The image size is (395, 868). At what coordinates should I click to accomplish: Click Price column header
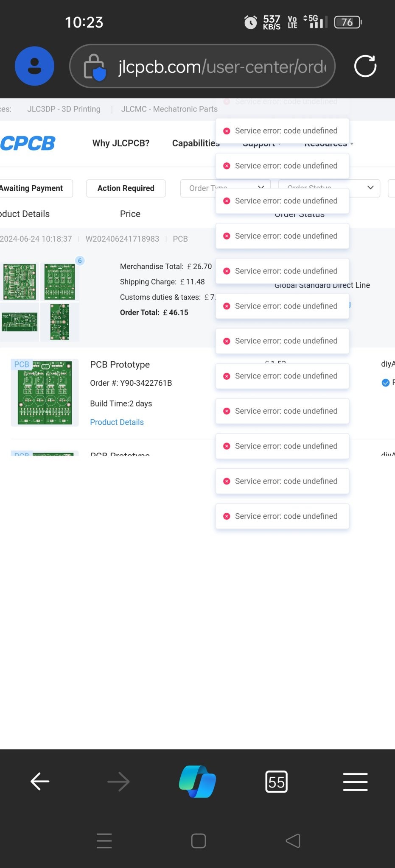(x=130, y=214)
